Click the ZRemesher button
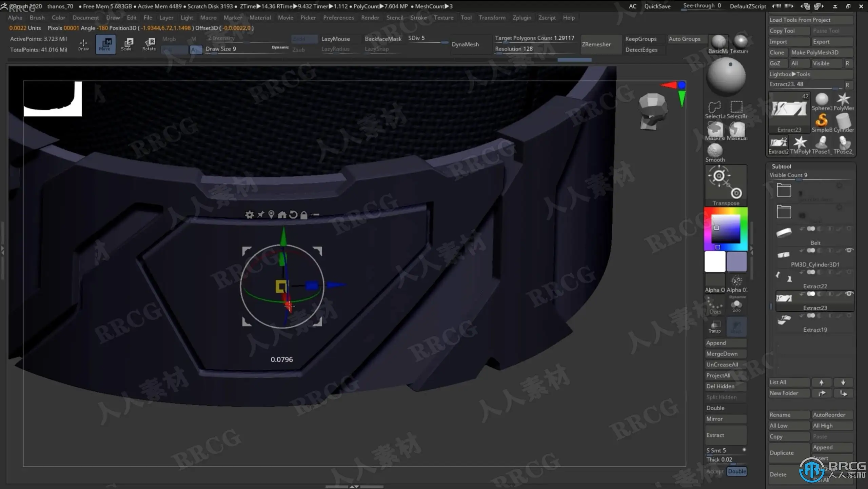This screenshot has width=868, height=489. 596,44
